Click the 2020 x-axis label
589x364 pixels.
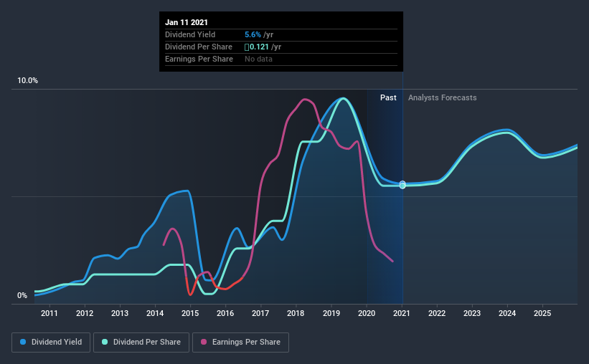point(367,313)
